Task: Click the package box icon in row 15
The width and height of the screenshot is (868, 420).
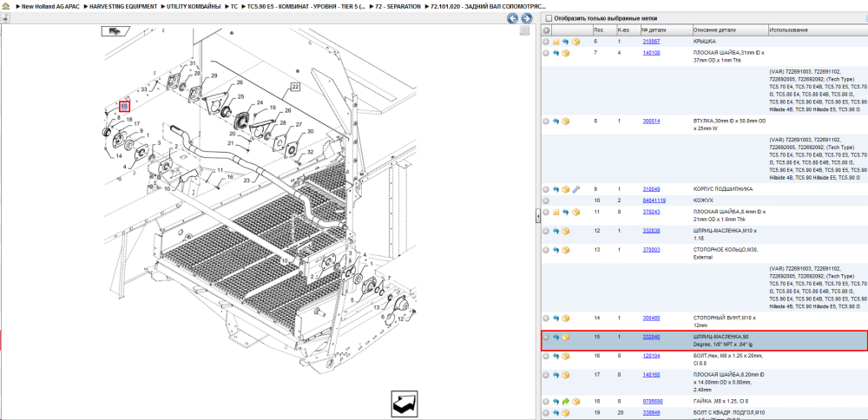Action: pyautogui.click(x=566, y=337)
